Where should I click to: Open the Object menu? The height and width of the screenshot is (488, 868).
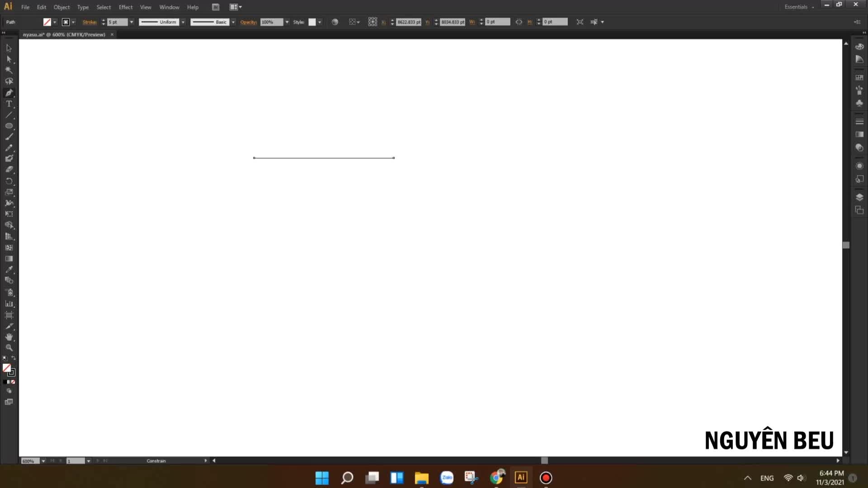tap(61, 7)
